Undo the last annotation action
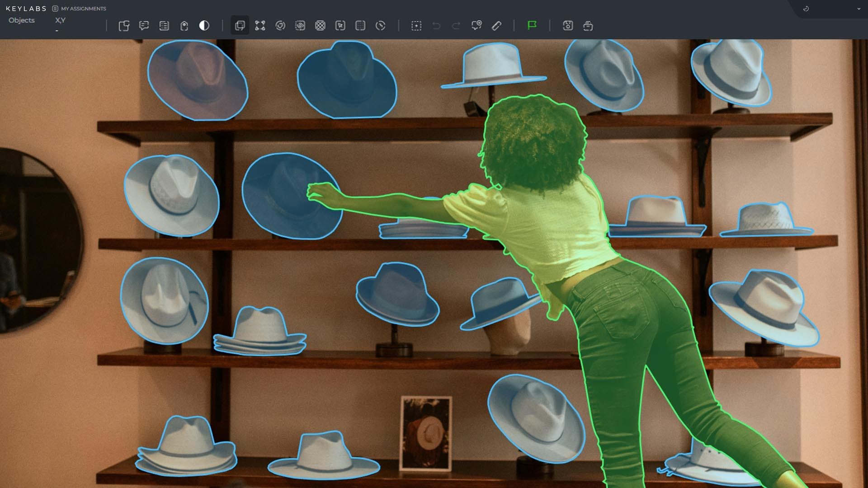The width and height of the screenshot is (868, 488). [436, 26]
